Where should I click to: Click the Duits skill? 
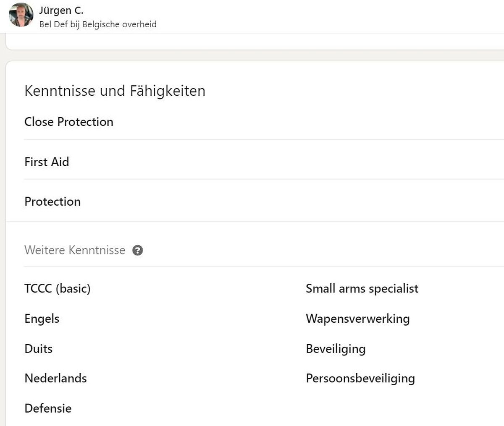tap(39, 349)
